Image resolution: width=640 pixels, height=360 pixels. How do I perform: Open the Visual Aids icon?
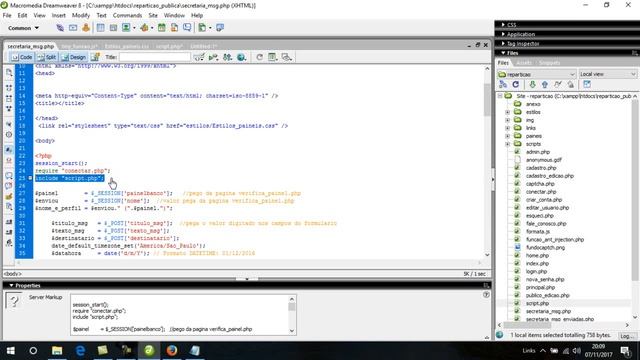[x=287, y=57]
